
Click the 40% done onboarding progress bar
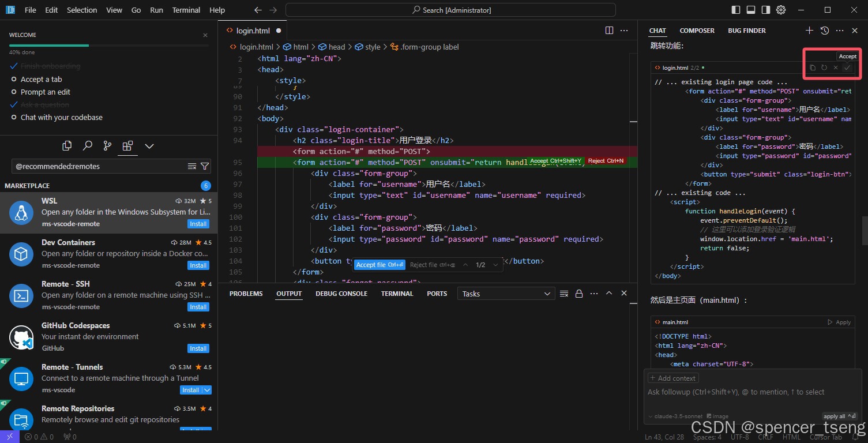108,45
